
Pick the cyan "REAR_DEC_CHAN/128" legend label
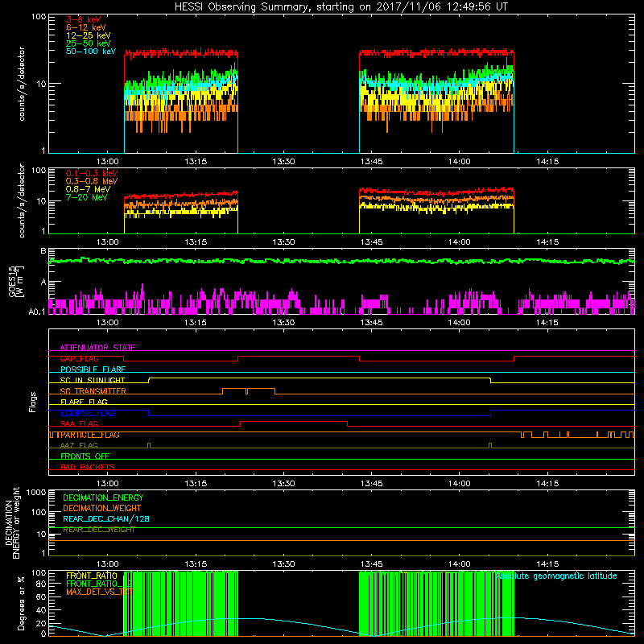(106, 518)
